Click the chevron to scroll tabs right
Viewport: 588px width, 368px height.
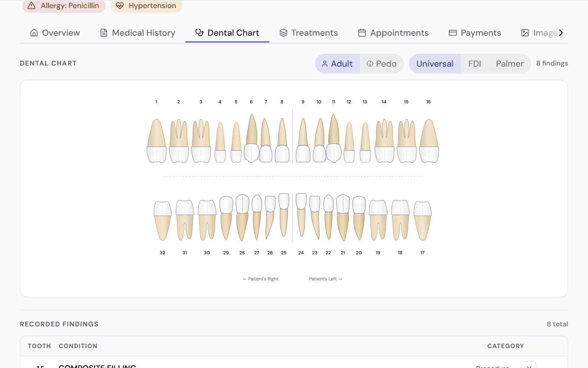click(561, 33)
